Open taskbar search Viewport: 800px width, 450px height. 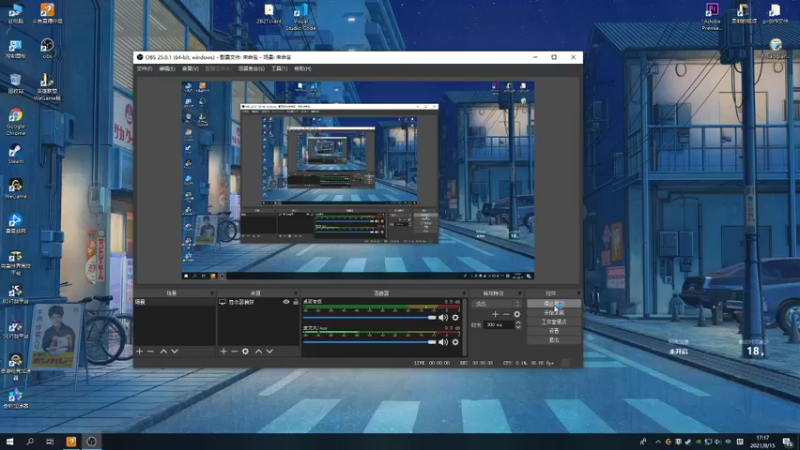30,442
